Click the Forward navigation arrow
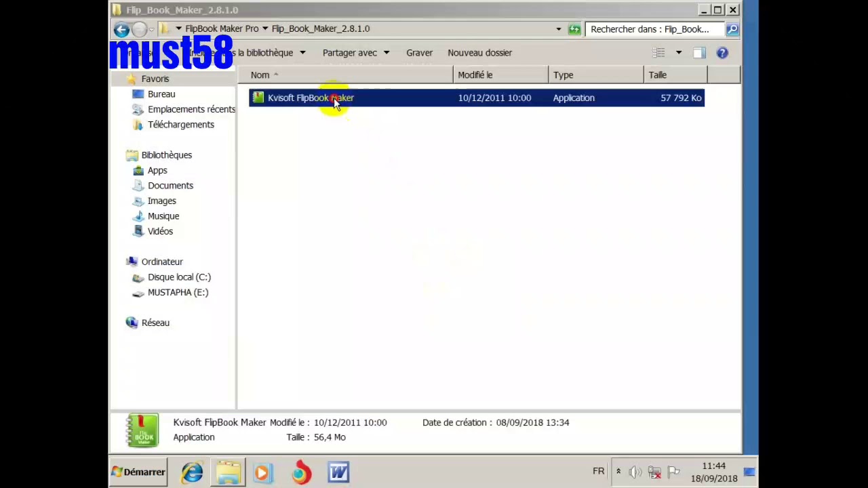This screenshot has width=868, height=488. pos(139,29)
